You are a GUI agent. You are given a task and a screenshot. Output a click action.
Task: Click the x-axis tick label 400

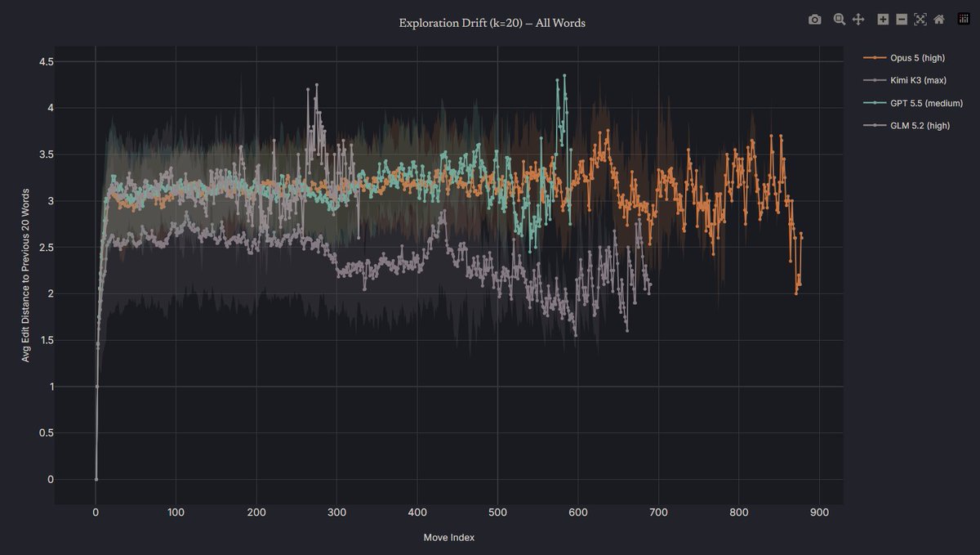tap(417, 512)
